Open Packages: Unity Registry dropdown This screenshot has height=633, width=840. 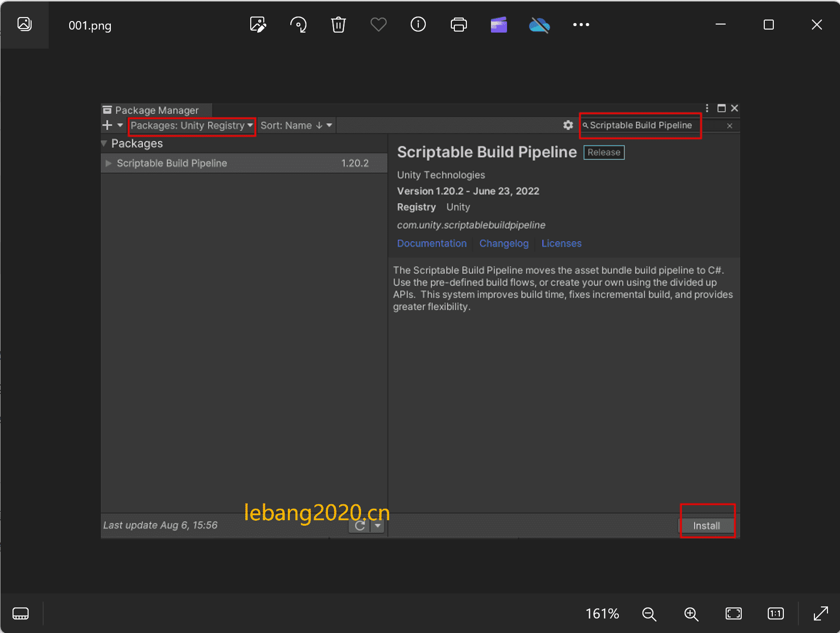(x=192, y=125)
